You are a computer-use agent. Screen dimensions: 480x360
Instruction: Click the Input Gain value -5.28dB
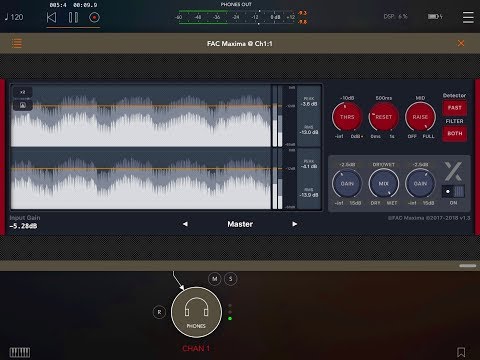(23, 226)
